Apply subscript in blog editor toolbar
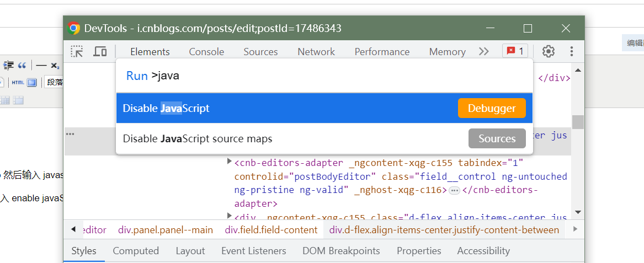 (55, 65)
